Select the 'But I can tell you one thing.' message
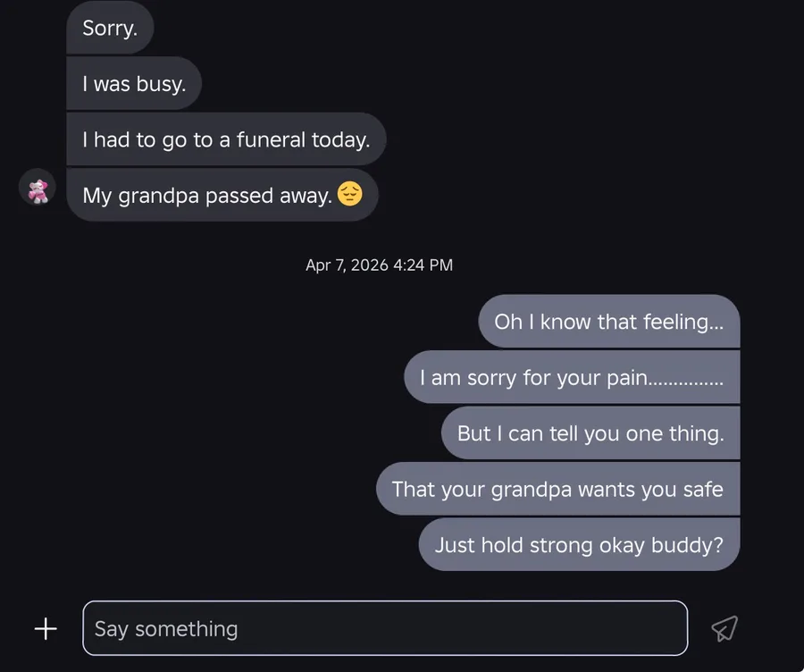The width and height of the screenshot is (804, 672). [x=590, y=433]
